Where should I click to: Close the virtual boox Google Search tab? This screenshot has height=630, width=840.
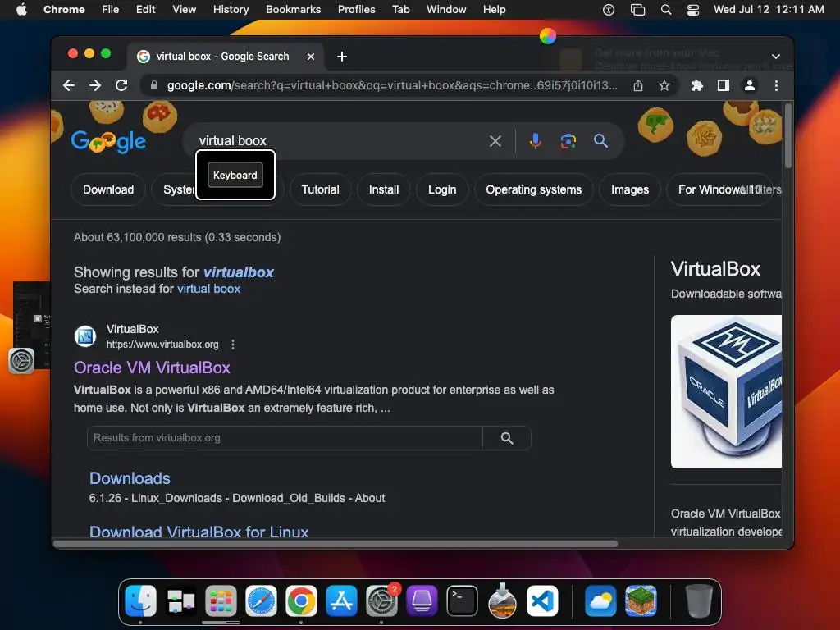click(311, 57)
